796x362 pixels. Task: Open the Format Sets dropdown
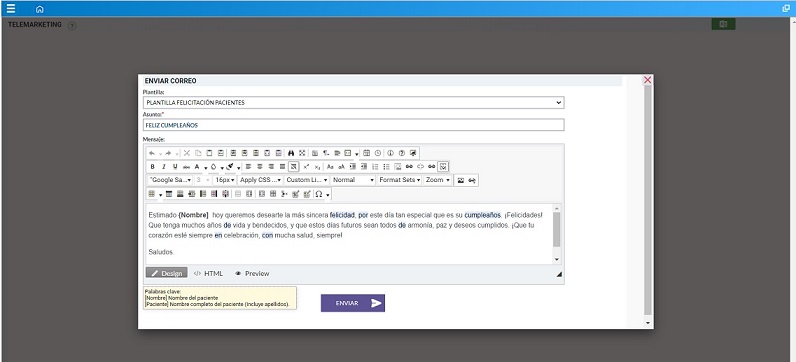(400, 180)
